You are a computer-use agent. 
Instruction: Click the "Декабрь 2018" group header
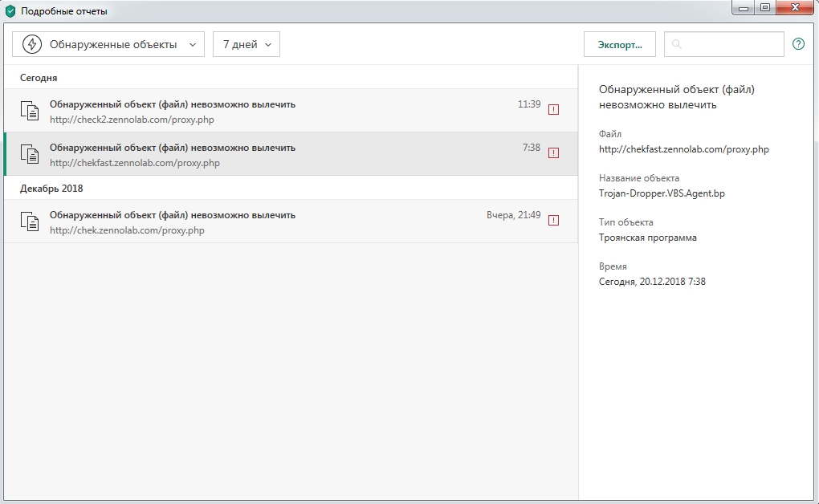[51, 189]
